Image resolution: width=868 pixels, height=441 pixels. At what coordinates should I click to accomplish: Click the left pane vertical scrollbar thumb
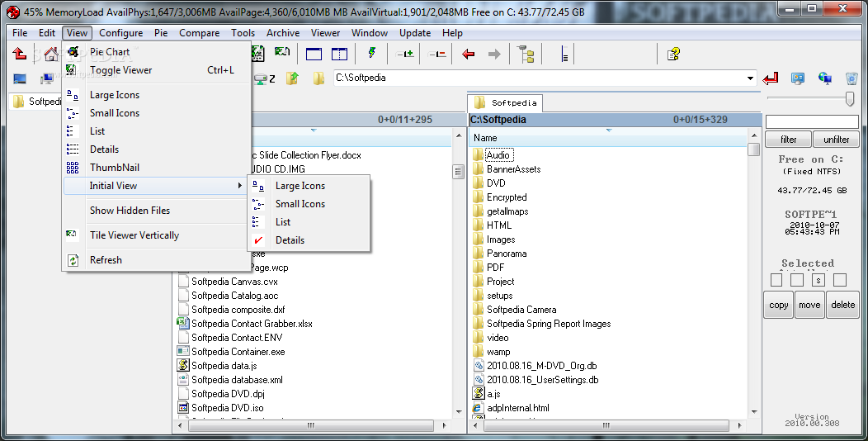(459, 171)
